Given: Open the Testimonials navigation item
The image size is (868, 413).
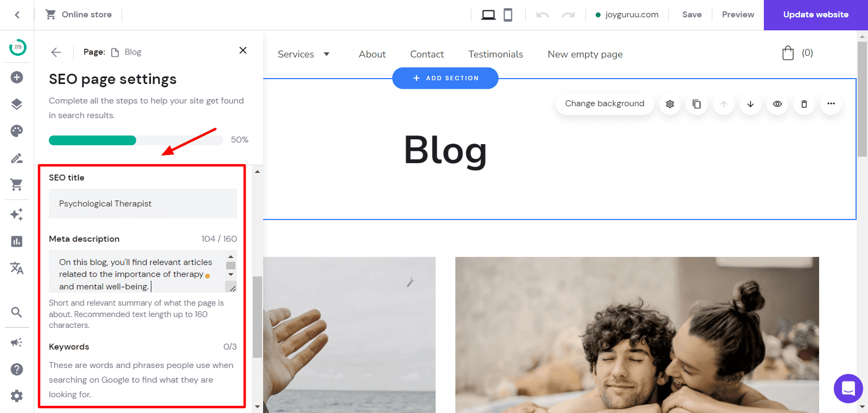Looking at the screenshot, I should click(495, 54).
